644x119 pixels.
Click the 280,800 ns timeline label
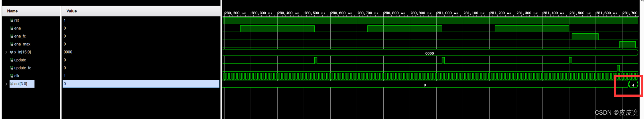(x=394, y=13)
